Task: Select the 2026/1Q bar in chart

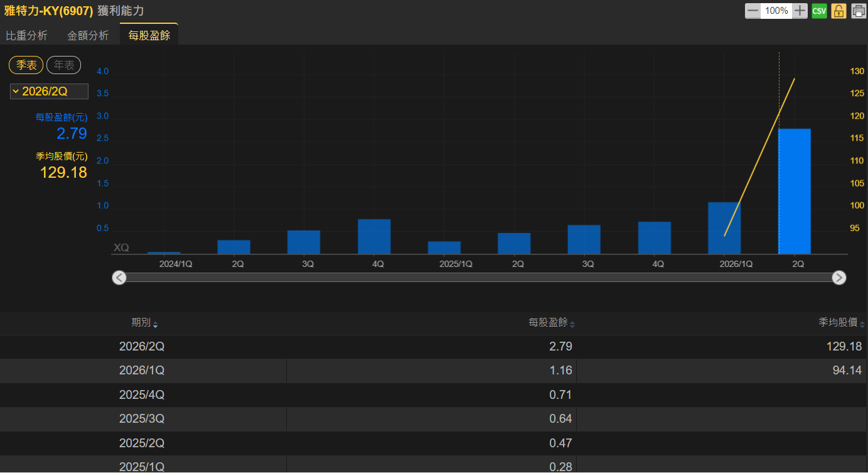Action: [724, 228]
